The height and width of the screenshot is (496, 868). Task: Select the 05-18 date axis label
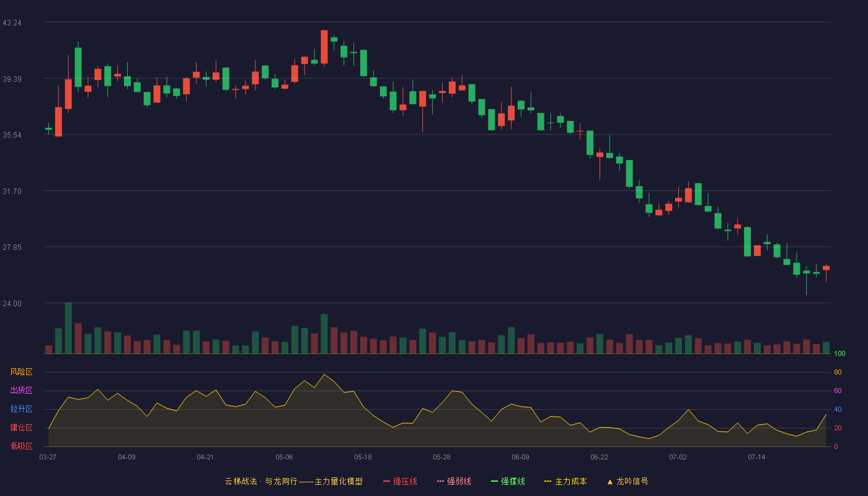pyautogui.click(x=363, y=457)
